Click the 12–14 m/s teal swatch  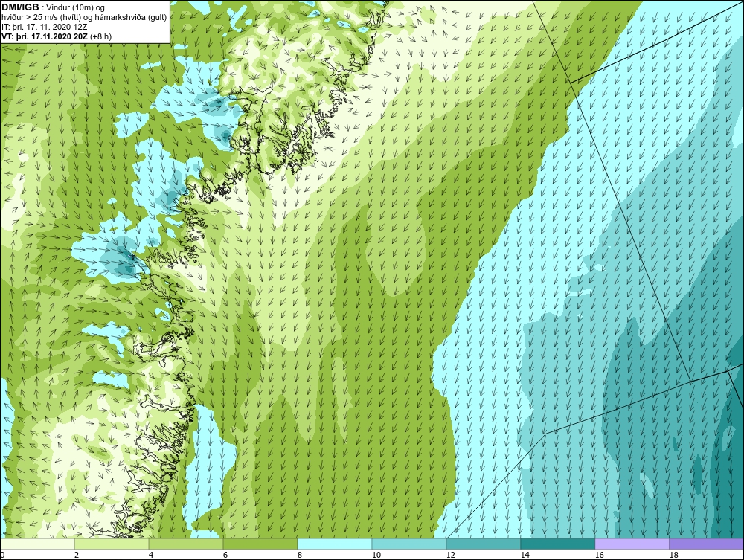484,544
